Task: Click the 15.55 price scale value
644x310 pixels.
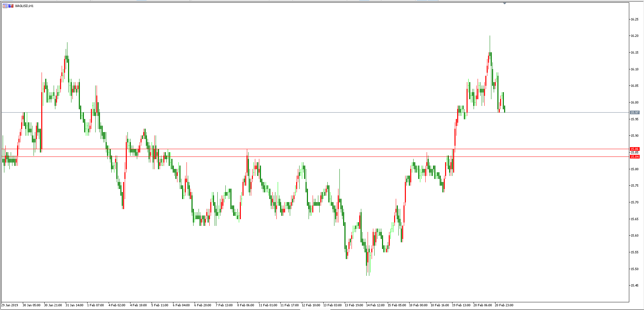Action: 634,252
